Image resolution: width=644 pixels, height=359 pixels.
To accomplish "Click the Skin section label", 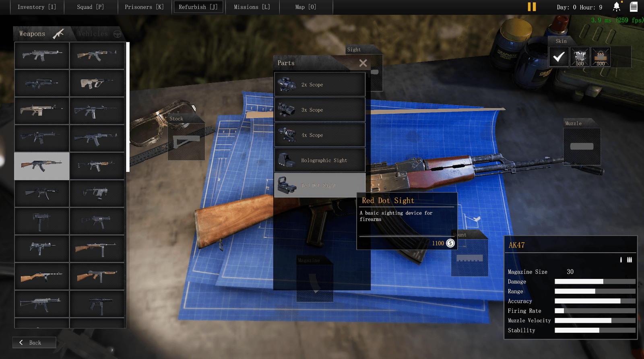I will 561,41.
